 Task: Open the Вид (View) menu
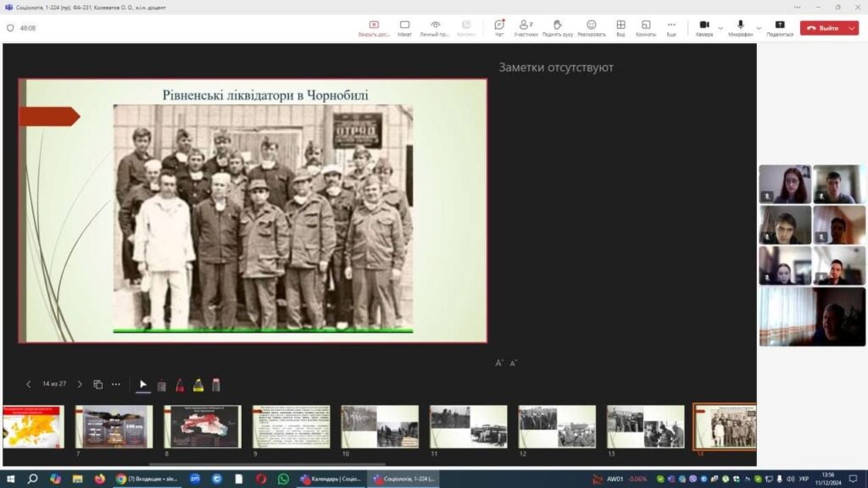point(620,27)
